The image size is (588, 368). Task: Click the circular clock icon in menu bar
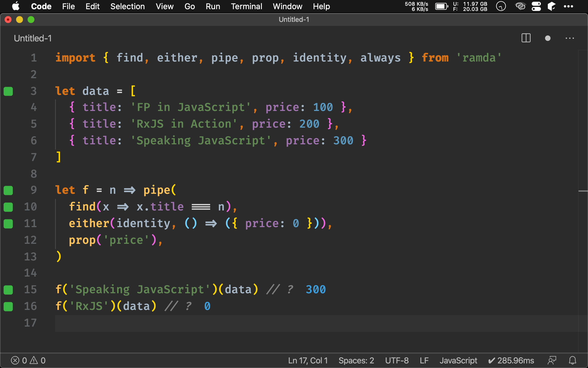pos(501,6)
